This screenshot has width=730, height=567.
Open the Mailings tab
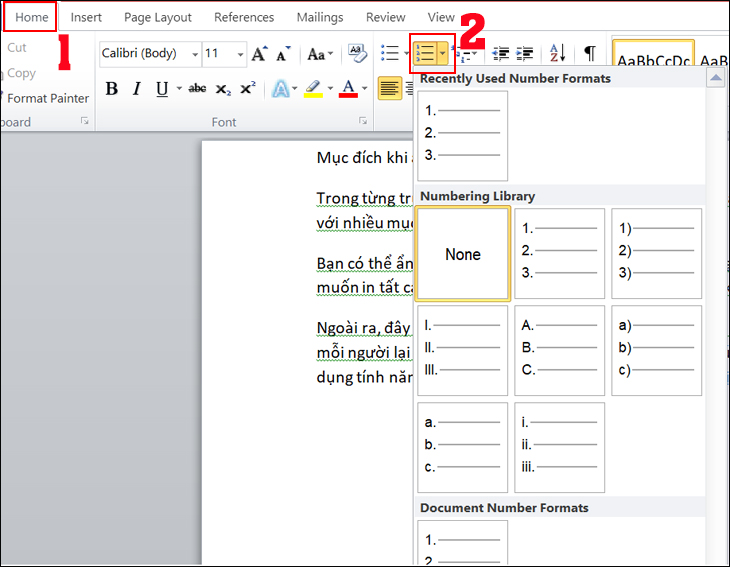320,17
